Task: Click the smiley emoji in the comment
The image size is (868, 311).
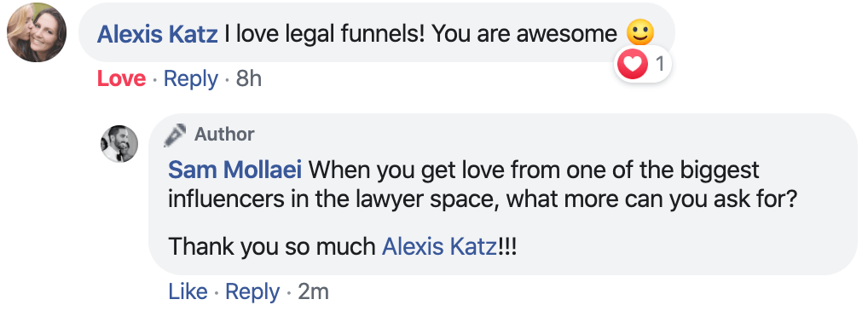Action: click(640, 33)
